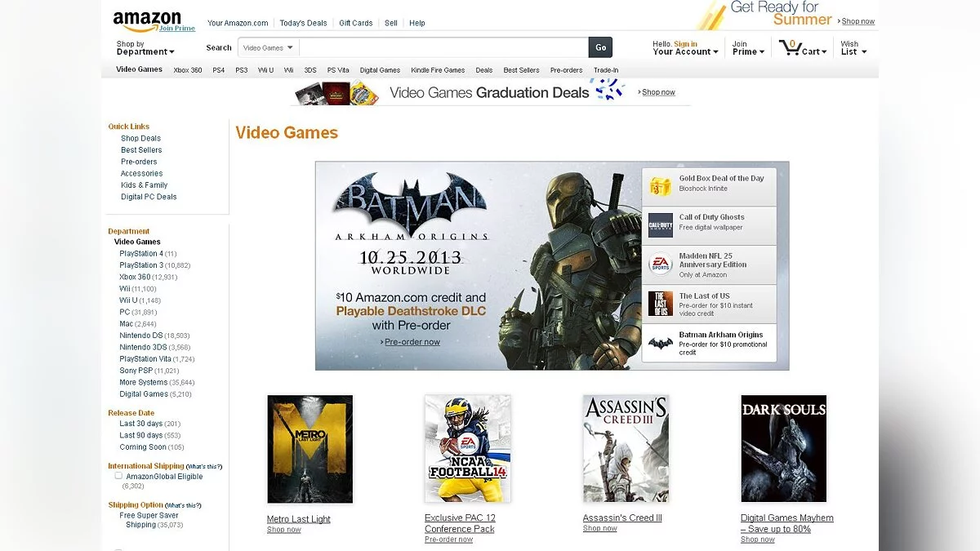Expand the Shop by Department menu

pyautogui.click(x=145, y=48)
